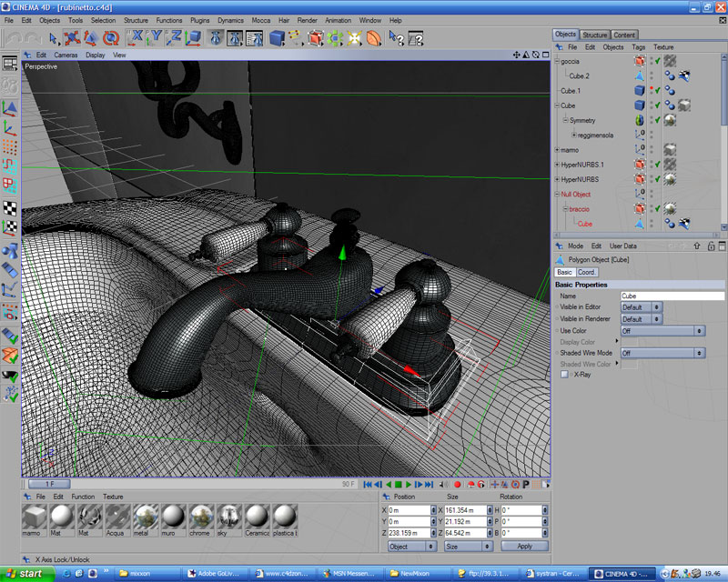Image resolution: width=728 pixels, height=582 pixels.
Task: Click the Name input field
Action: pyautogui.click(x=672, y=296)
